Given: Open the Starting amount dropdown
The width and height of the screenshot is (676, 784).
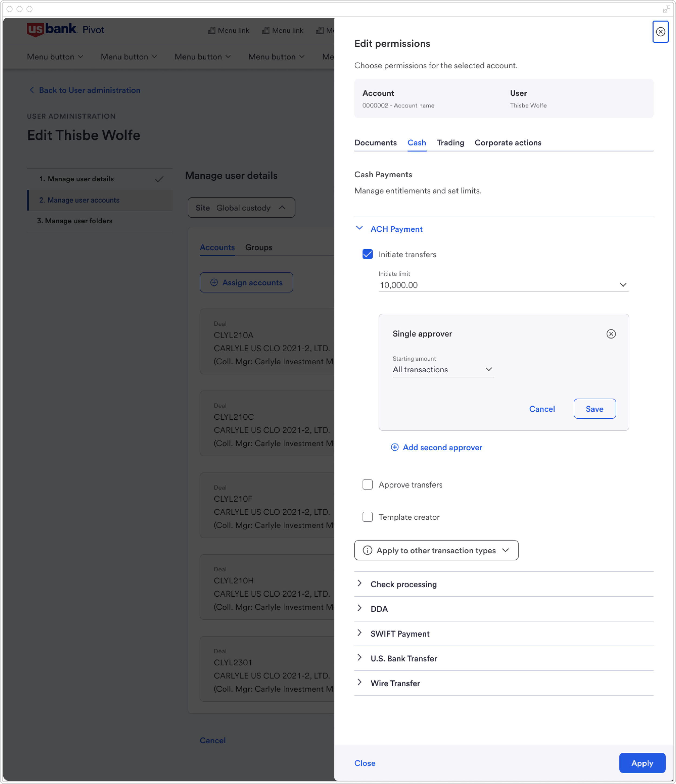Looking at the screenshot, I should pos(488,369).
